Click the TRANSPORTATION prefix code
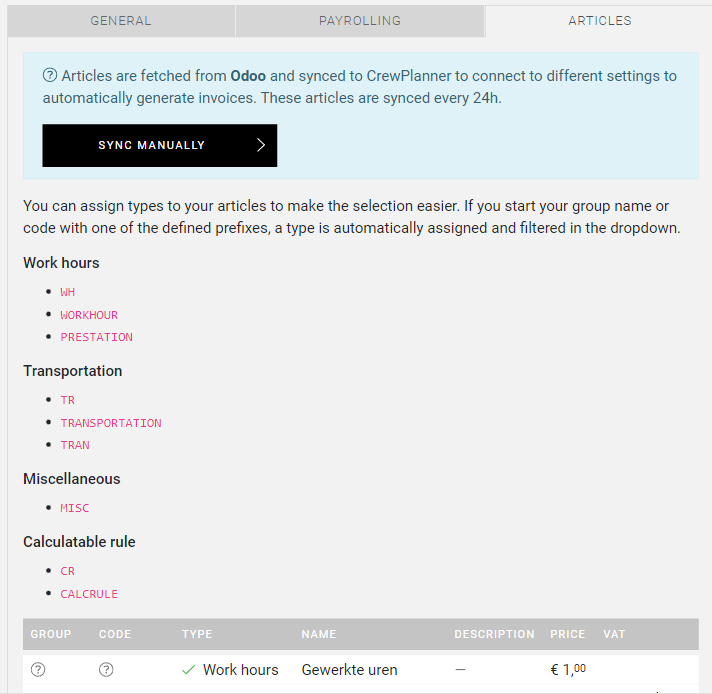 111,423
